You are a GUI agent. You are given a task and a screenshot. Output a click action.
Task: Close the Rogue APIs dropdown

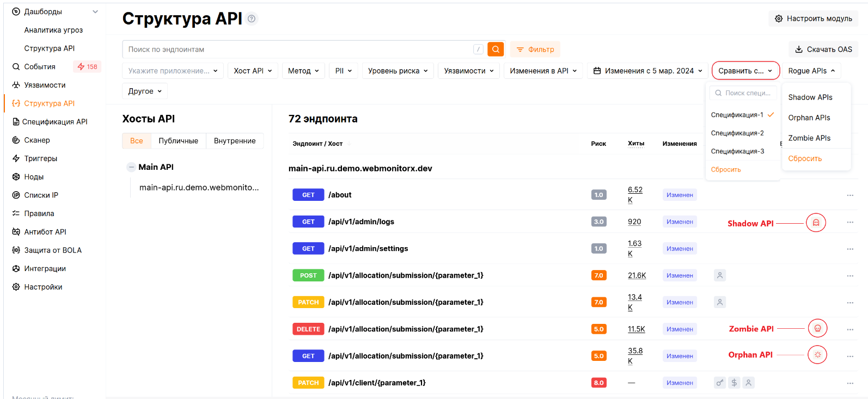click(x=811, y=71)
